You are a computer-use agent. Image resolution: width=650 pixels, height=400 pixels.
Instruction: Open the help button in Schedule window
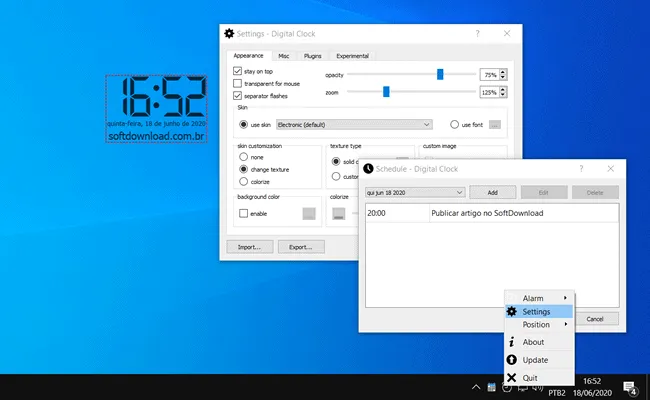pos(581,168)
